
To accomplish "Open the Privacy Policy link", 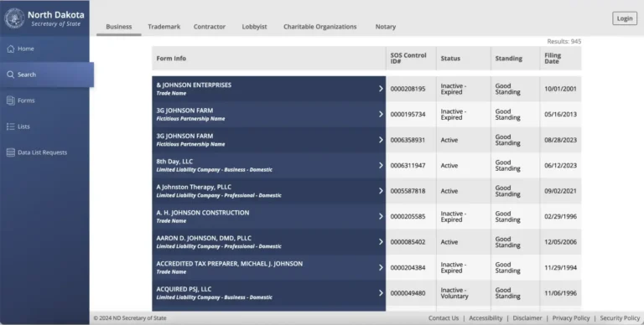I will tap(571, 318).
